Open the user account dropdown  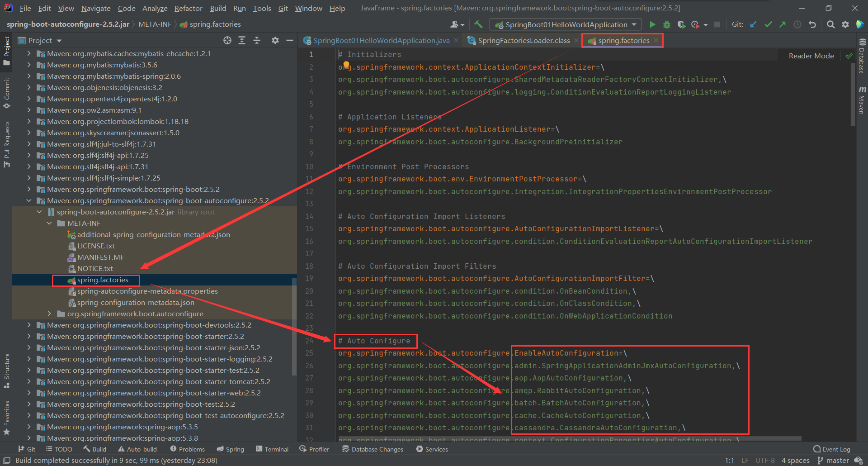click(458, 24)
